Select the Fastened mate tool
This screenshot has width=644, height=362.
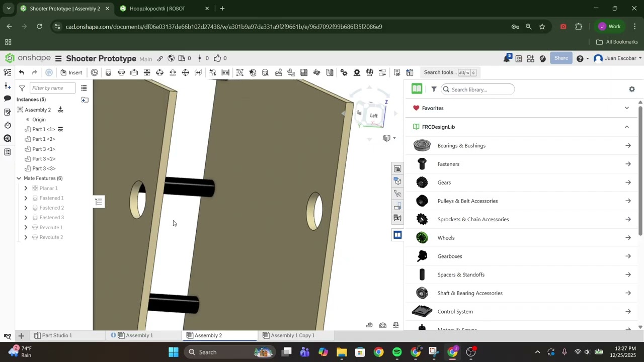tap(108, 72)
